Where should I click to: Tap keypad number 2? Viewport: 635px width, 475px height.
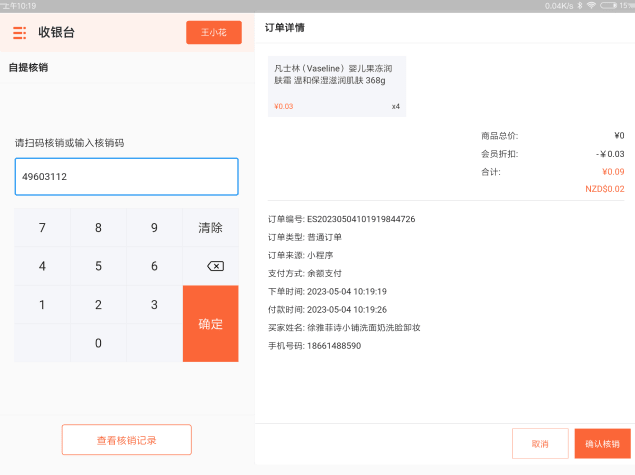(98, 305)
